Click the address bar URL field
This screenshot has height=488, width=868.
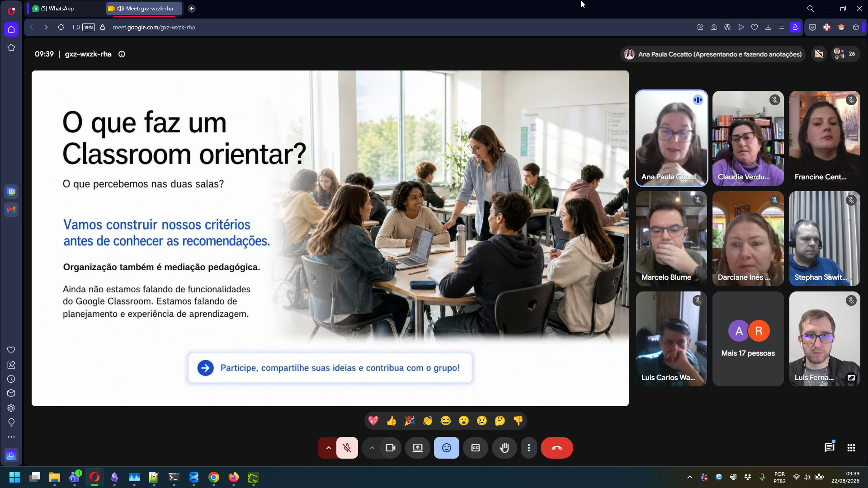(154, 27)
